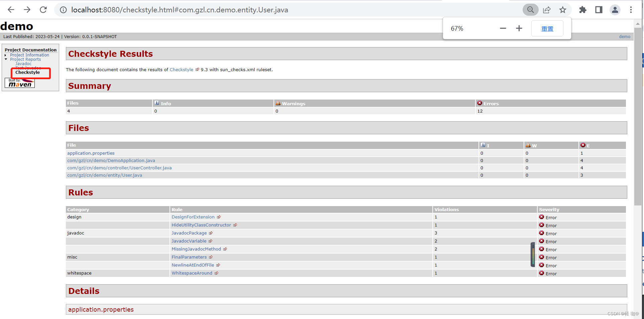The height and width of the screenshot is (319, 644).
Task: Open the Project Reports link
Action: 25,59
